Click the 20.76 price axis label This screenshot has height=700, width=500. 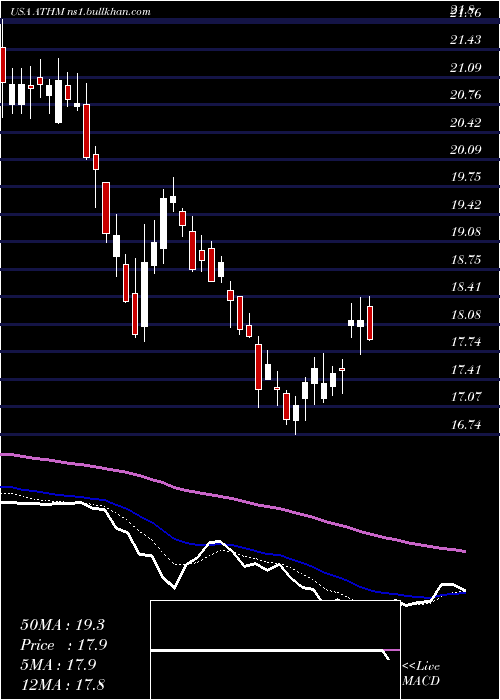click(x=466, y=95)
